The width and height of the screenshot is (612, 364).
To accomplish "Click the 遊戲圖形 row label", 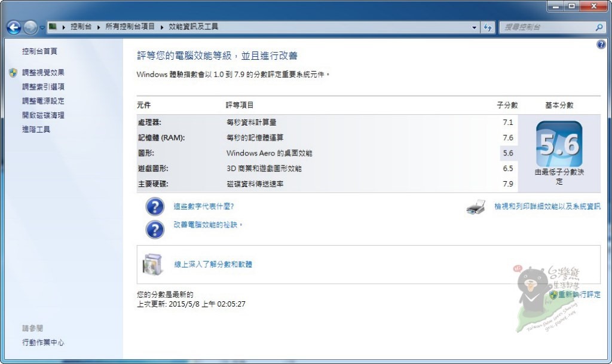I will [x=153, y=169].
